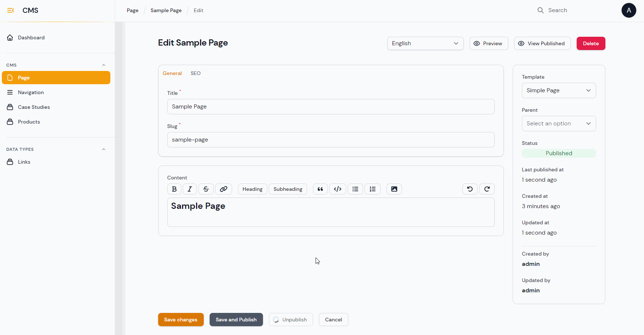Screen dimensions: 644x335
Task: Toggle bold formatting in Content editor
Action: (x=174, y=189)
